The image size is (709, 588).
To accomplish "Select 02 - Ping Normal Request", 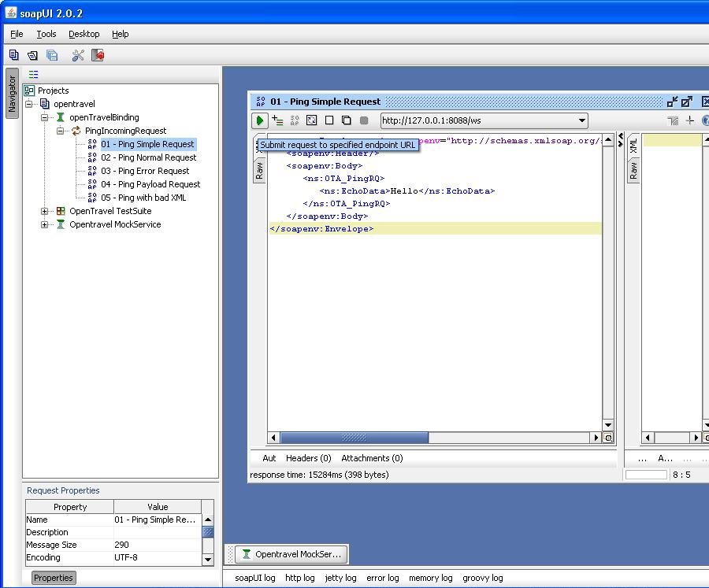I will (149, 157).
